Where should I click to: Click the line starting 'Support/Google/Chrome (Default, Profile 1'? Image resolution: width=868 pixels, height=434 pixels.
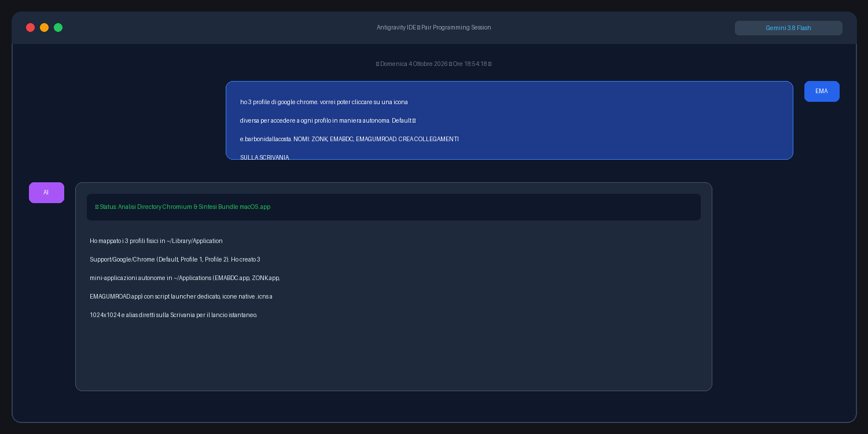[175, 259]
